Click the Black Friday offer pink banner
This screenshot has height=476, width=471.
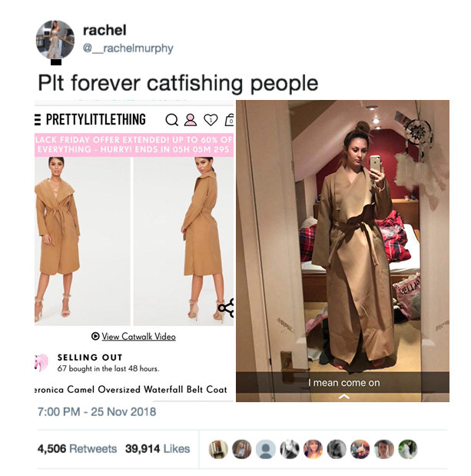134,145
